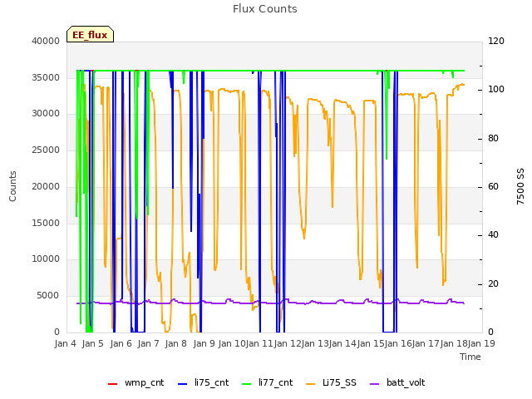Viewport: 532px width, 399px height.
Task: Click the Jan 9 x-axis tick label
Action: pyautogui.click(x=204, y=343)
